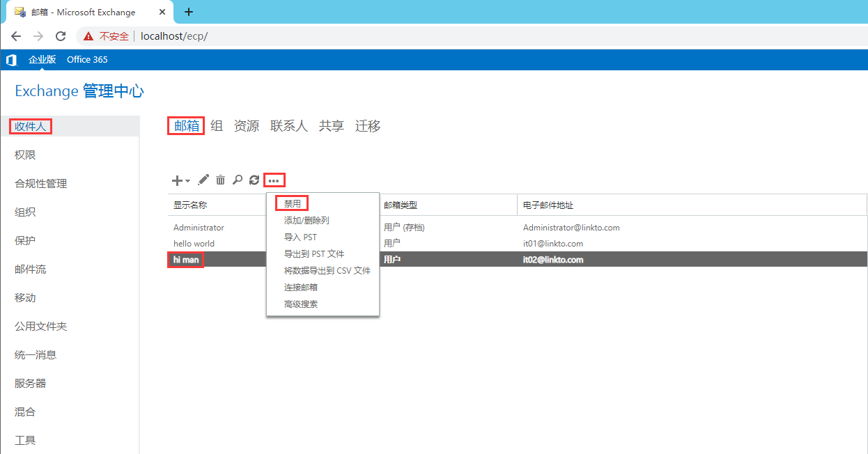Switch to the 邮箱 tab
The height and width of the screenshot is (454, 868).
186,126
